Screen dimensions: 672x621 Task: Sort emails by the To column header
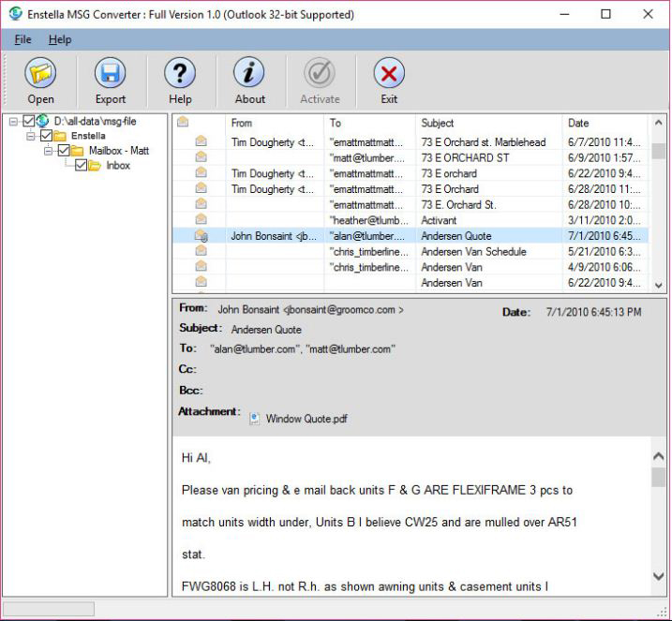click(x=369, y=123)
